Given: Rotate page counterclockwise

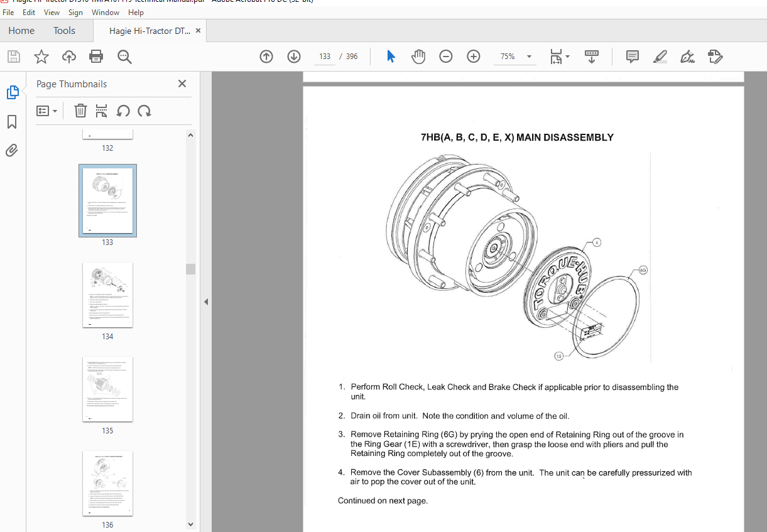Looking at the screenshot, I should tap(123, 111).
